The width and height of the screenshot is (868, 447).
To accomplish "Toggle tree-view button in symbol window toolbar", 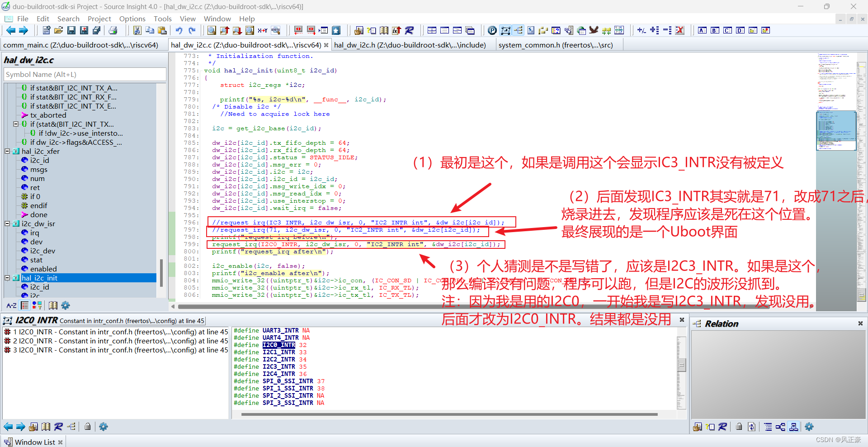I will coord(25,305).
